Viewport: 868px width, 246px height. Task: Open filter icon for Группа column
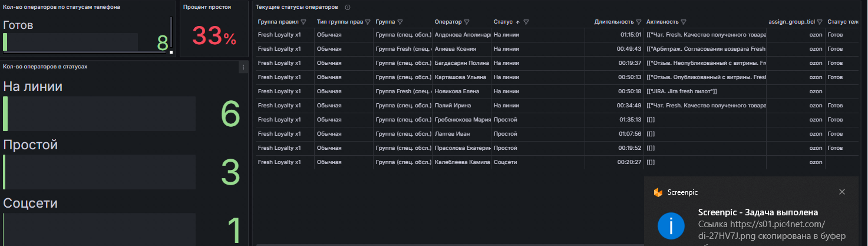(x=400, y=22)
